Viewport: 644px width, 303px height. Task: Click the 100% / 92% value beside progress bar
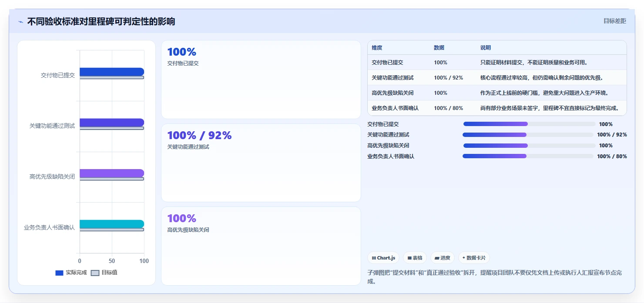click(612, 135)
